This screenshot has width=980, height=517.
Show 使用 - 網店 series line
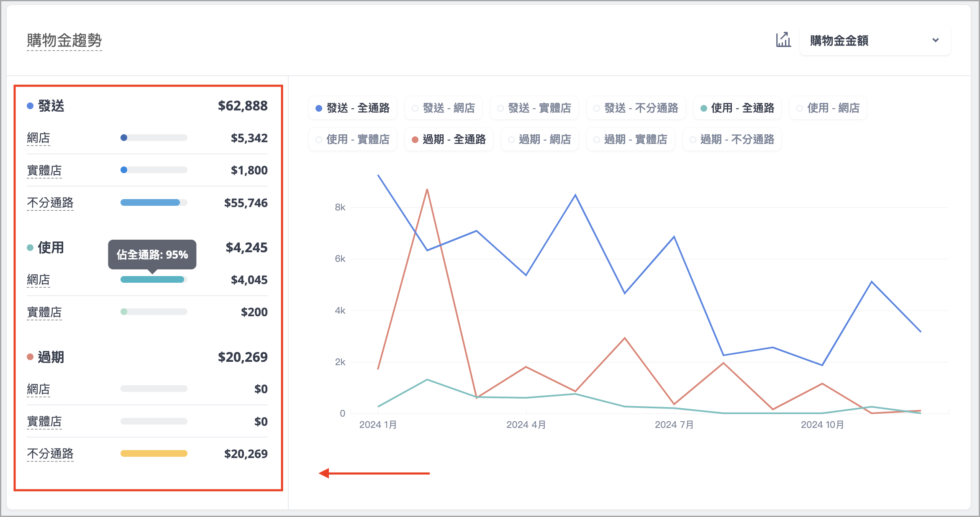coord(828,108)
